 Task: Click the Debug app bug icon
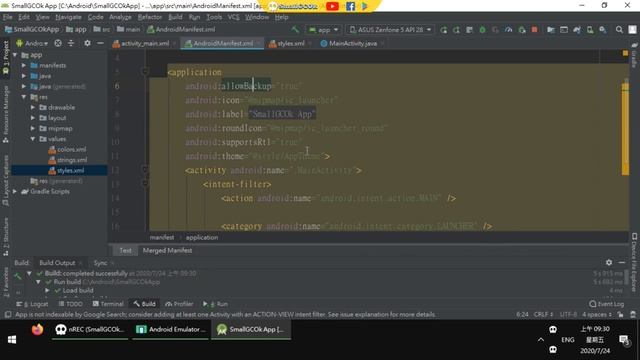pyautogui.click(x=482, y=30)
